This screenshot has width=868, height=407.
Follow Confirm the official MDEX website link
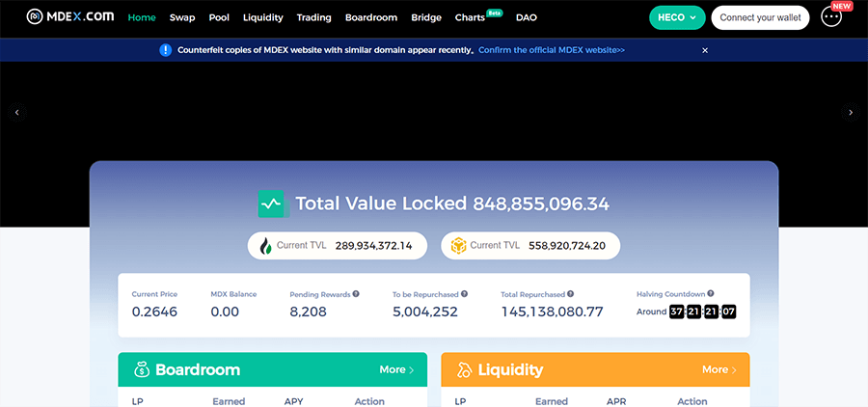pos(552,50)
